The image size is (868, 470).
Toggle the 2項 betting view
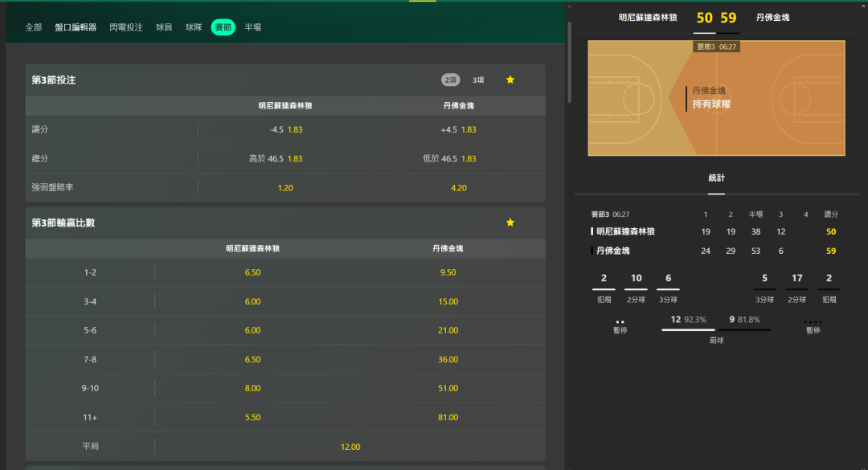(x=450, y=80)
